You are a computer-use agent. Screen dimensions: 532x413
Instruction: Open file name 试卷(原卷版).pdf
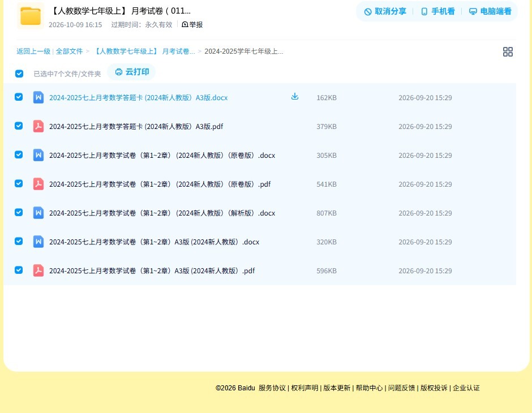pos(160,184)
